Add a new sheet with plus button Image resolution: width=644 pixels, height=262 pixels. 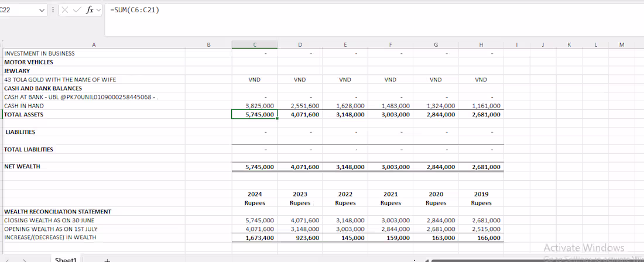coord(107,260)
